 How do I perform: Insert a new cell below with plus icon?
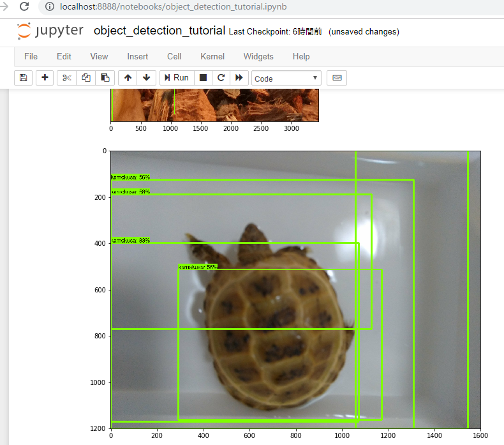45,78
